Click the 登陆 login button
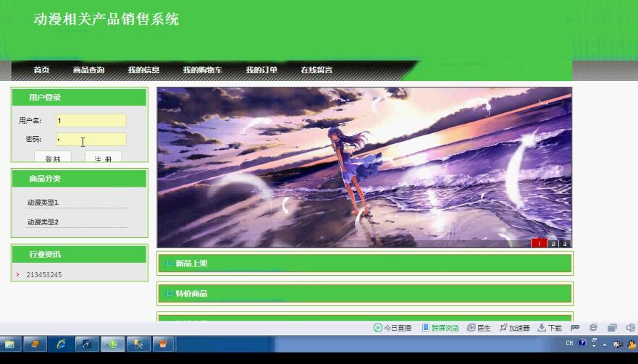Screen dimensions: 638x364 pyautogui.click(x=53, y=157)
